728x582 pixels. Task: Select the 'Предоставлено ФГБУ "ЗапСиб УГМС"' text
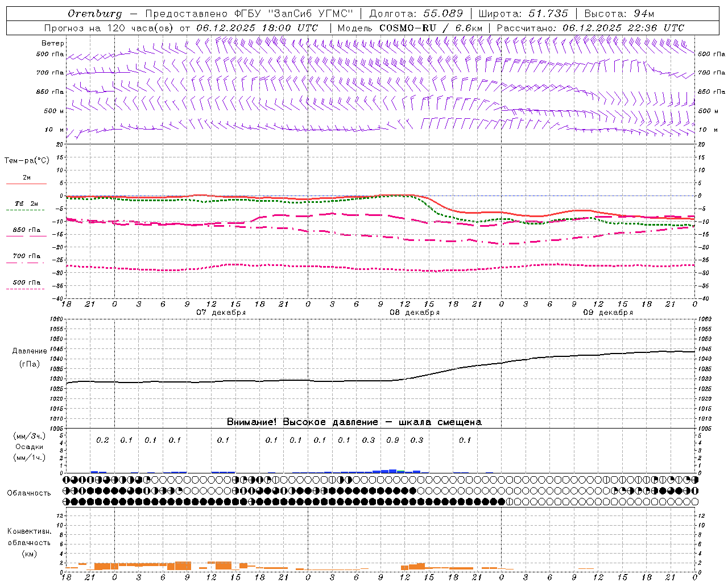[249, 14]
